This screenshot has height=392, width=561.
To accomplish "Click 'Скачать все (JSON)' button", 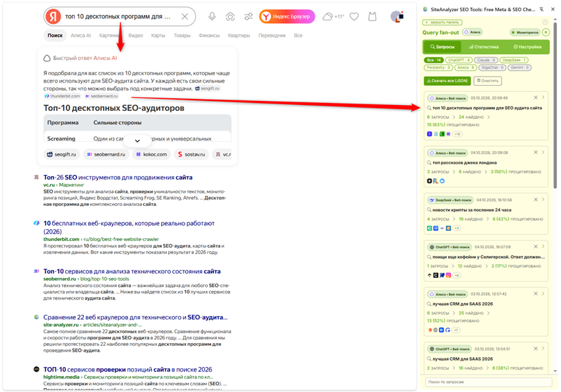I will click(447, 81).
